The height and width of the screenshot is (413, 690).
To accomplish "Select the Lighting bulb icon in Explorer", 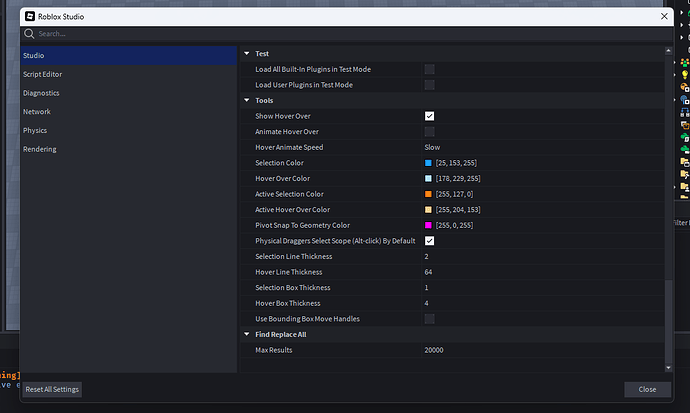I will click(685, 75).
